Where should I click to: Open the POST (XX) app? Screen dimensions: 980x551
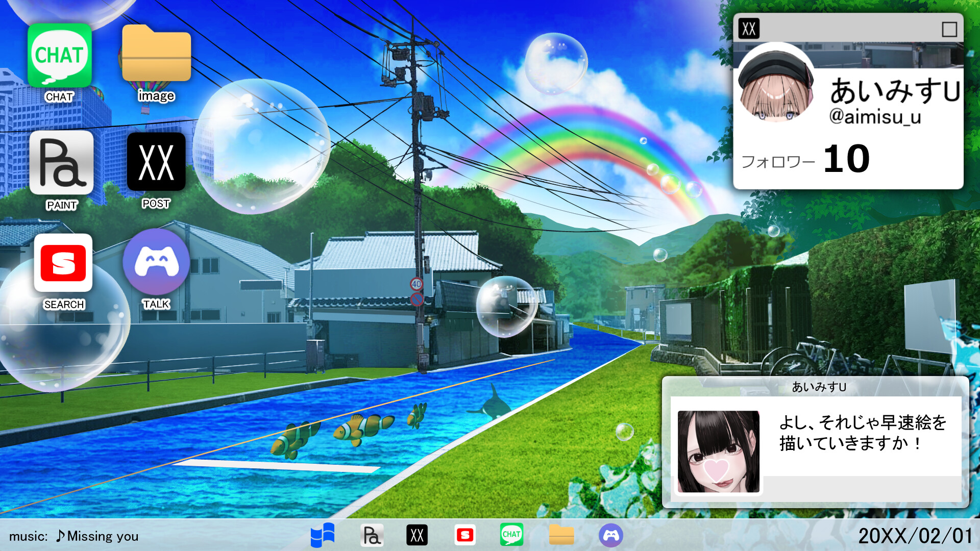[156, 162]
